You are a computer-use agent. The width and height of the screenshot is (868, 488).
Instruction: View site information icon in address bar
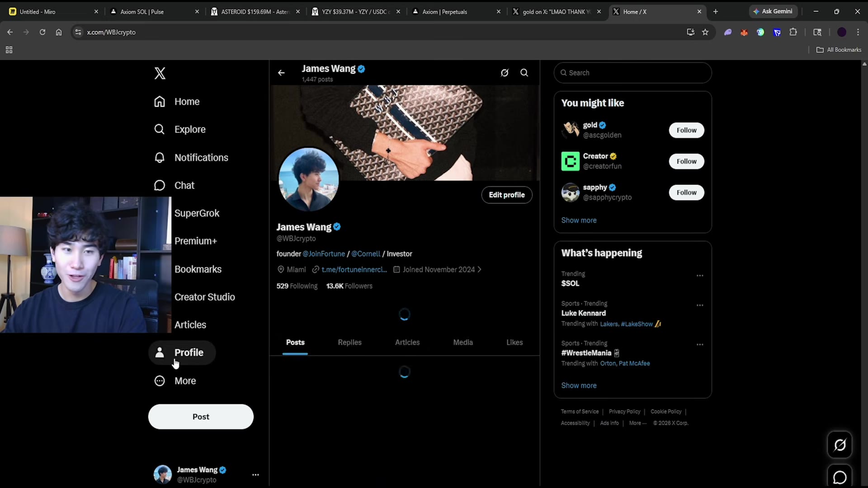click(78, 32)
